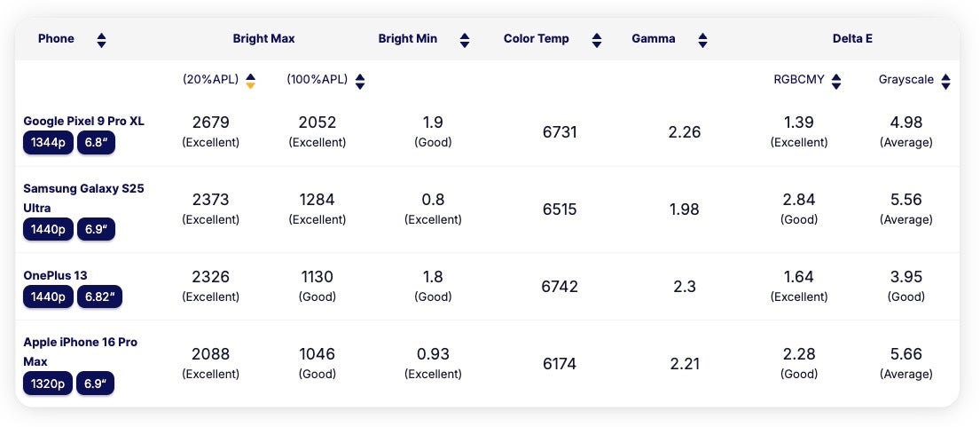This screenshot has width=980, height=427.
Task: Click the (20%APL) subheader label
Action: click(x=210, y=79)
